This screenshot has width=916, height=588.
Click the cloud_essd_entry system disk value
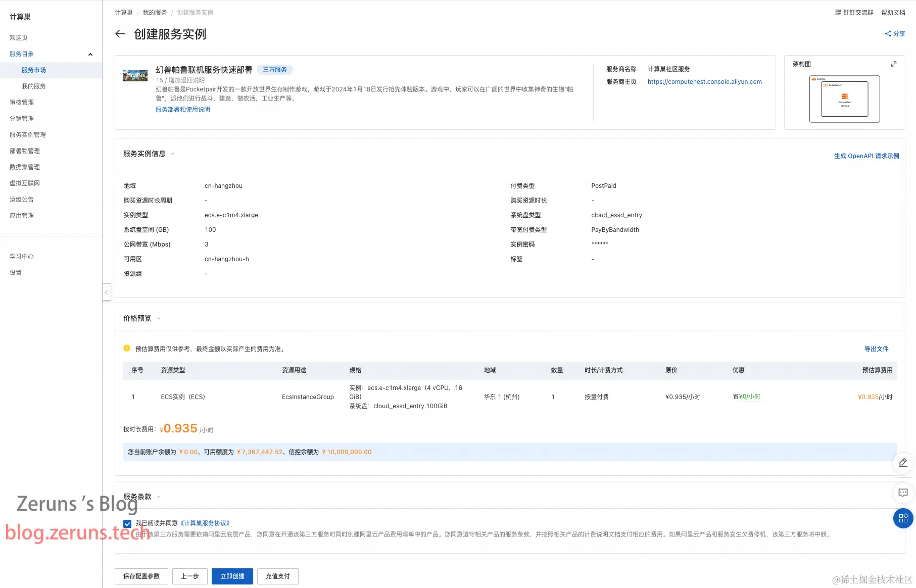(x=616, y=215)
